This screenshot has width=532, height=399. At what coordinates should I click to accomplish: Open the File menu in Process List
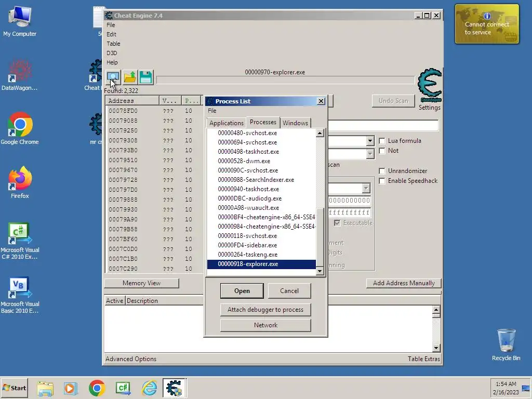[x=212, y=111]
